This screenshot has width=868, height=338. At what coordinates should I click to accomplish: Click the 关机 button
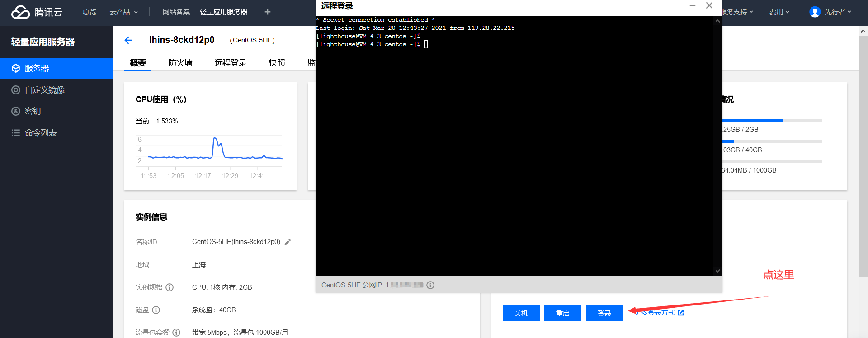521,313
